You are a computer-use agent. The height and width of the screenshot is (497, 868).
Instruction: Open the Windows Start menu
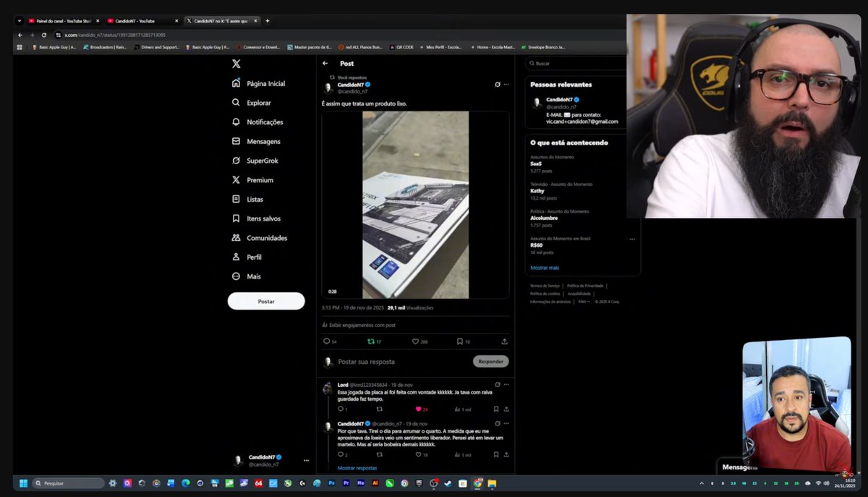22,483
